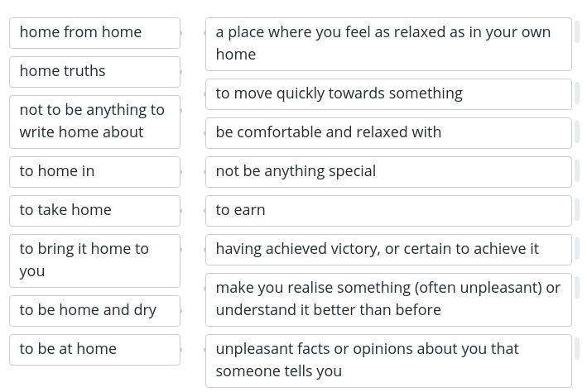Select 'to bring it home to you'
587x392 pixels.
pyautogui.click(x=94, y=261)
